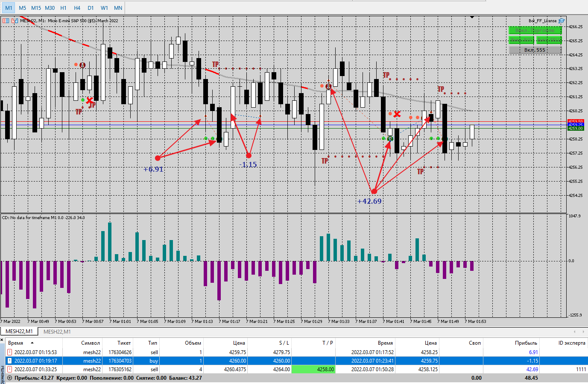
Task: Toggle the Вкл.555 button
Action: tap(535, 50)
